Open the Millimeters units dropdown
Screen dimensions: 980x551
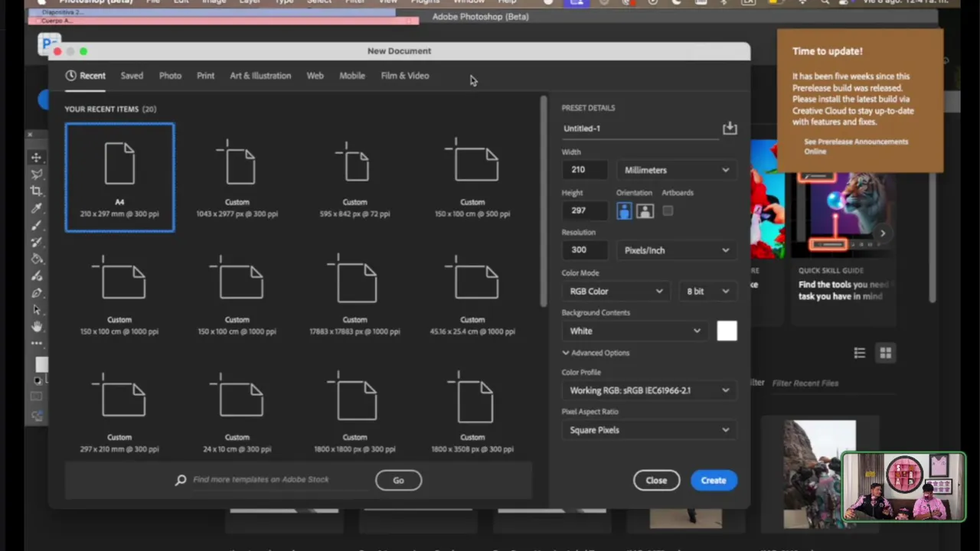(677, 170)
